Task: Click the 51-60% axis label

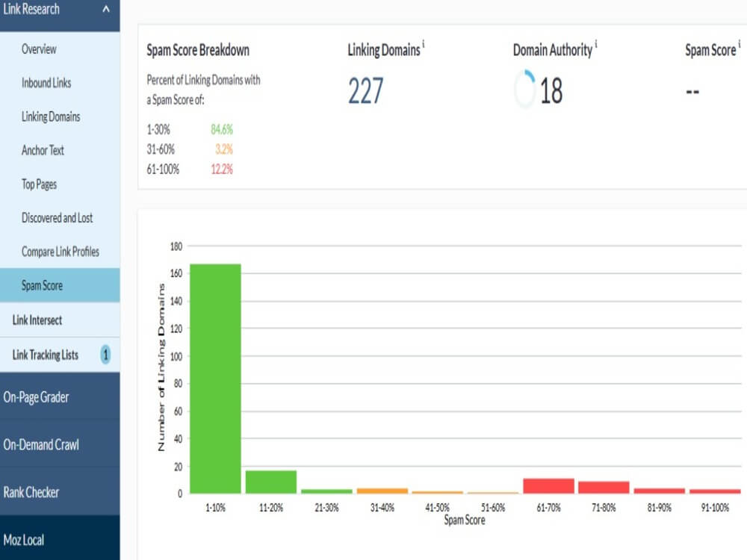Action: (493, 508)
